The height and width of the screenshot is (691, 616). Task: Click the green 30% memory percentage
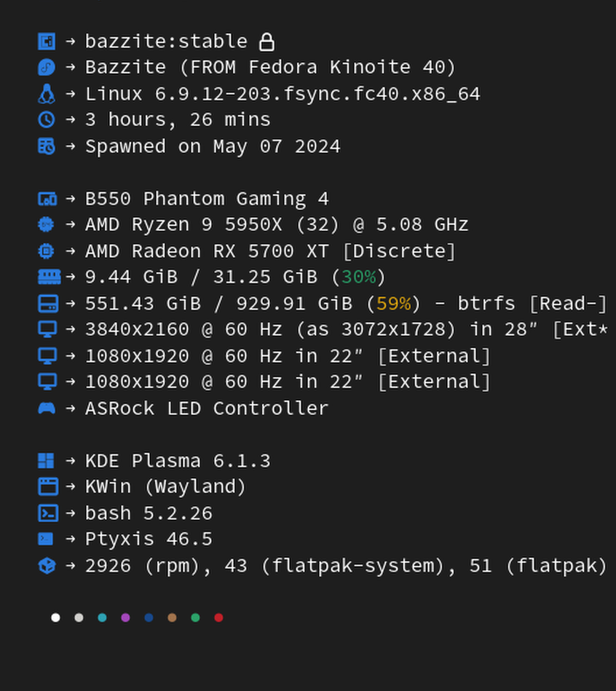click(358, 277)
